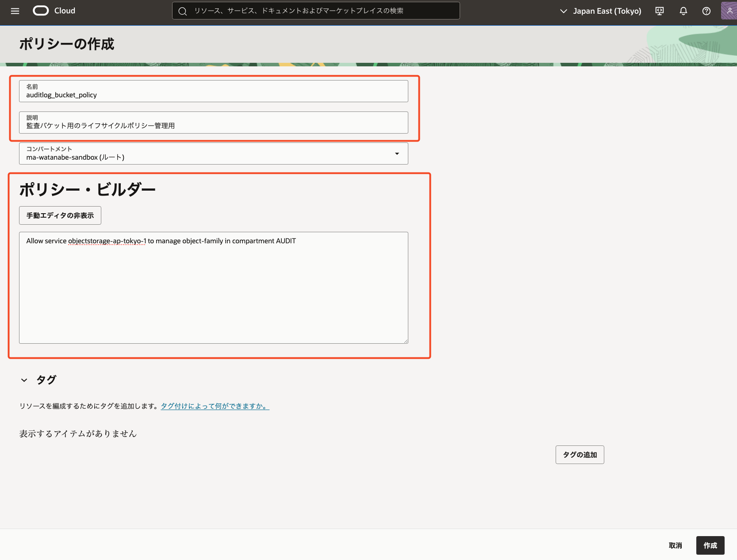The image size is (737, 560).
Task: Open the notifications bell
Action: 683,11
